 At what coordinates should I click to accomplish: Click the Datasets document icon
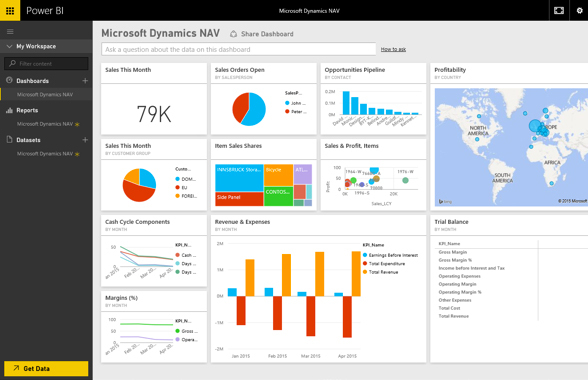[9, 140]
